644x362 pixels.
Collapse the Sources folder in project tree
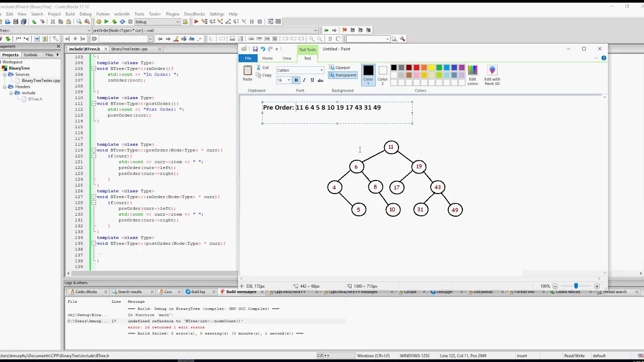click(5, 74)
